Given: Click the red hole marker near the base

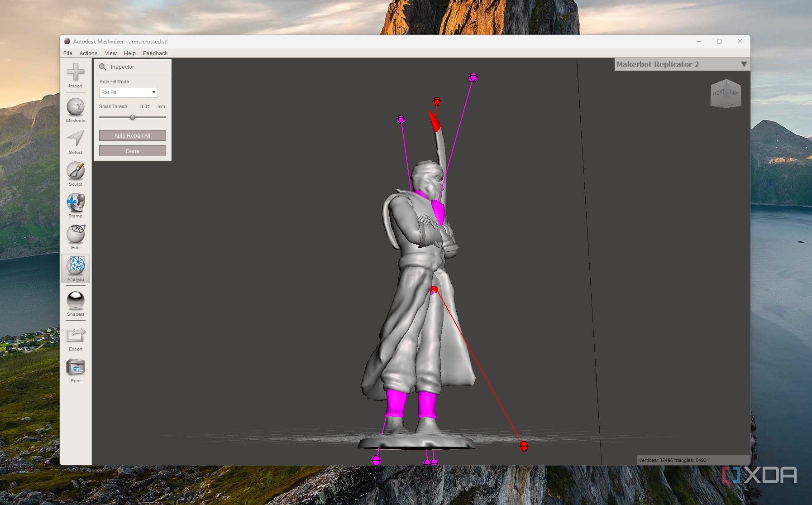Looking at the screenshot, I should pyautogui.click(x=523, y=446).
